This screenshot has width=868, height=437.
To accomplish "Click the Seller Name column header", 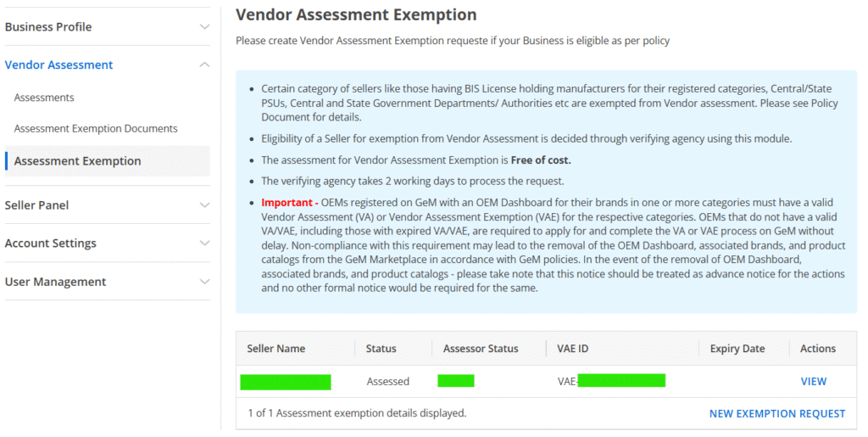I will [x=275, y=349].
